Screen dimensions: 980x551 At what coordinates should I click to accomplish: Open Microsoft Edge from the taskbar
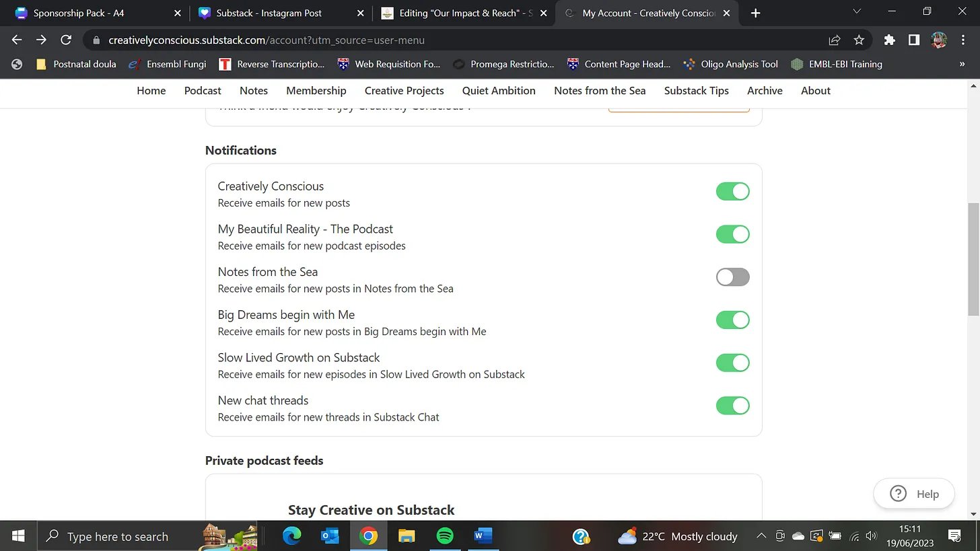tap(291, 536)
